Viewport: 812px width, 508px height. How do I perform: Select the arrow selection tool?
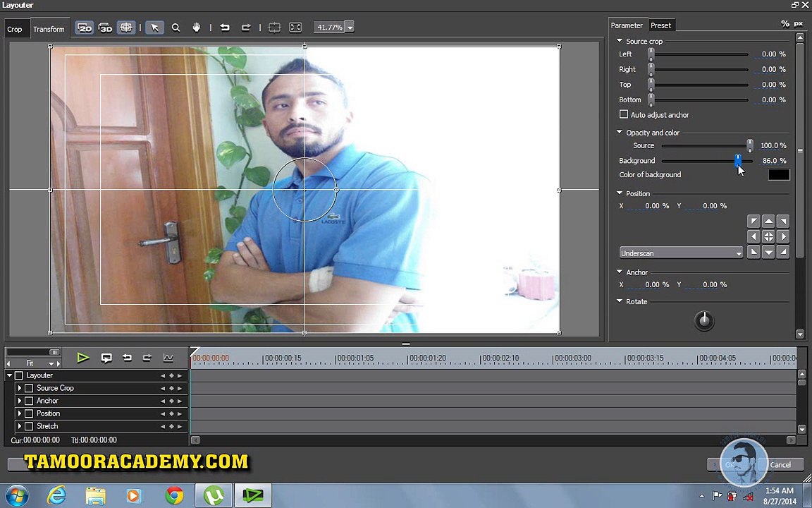click(155, 28)
